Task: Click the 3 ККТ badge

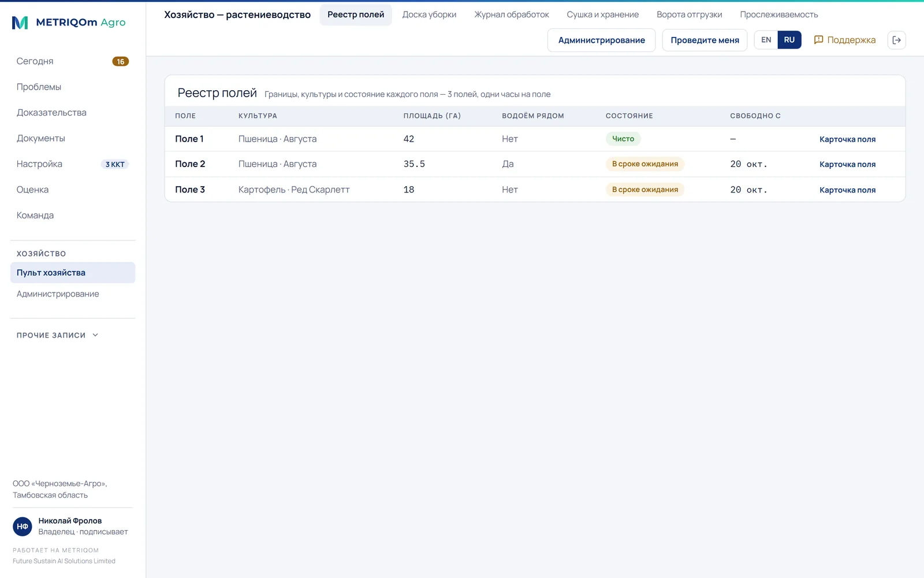Action: 115,164
